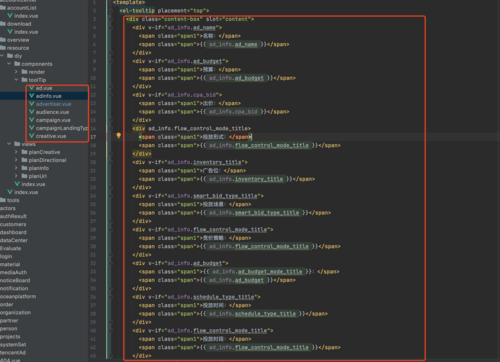
Task: Click the folder icon beside components
Action: coord(17,64)
